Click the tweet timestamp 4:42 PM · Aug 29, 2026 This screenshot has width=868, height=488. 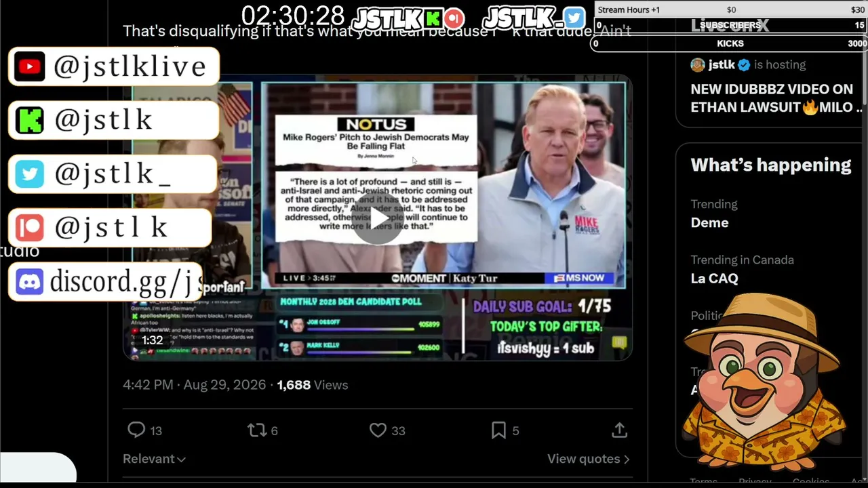pyautogui.click(x=194, y=384)
